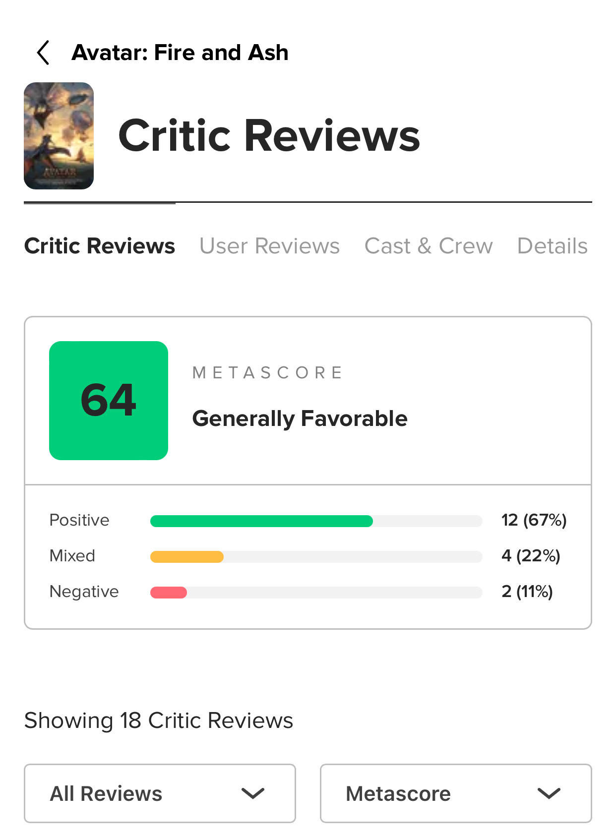The width and height of the screenshot is (616, 840).
Task: Click the chevron in All Reviews box
Action: pos(253,793)
